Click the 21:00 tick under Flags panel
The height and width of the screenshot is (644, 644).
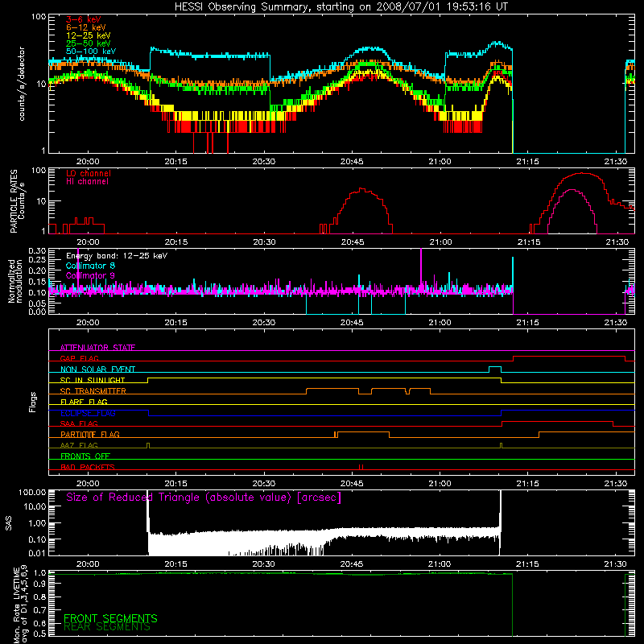440,484
